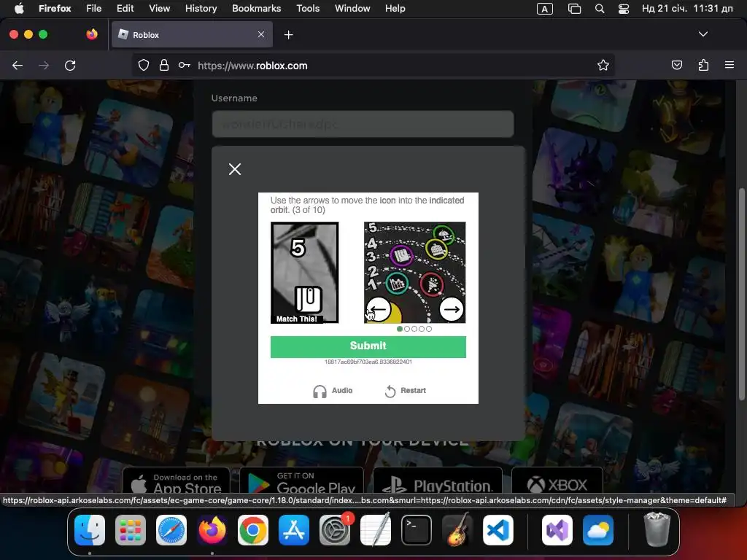
Task: Close the Roblox tab
Action: (x=261, y=34)
